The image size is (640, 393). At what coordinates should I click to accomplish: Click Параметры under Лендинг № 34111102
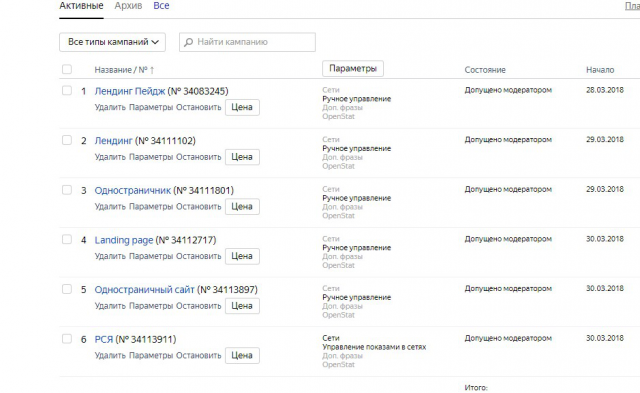click(x=151, y=157)
